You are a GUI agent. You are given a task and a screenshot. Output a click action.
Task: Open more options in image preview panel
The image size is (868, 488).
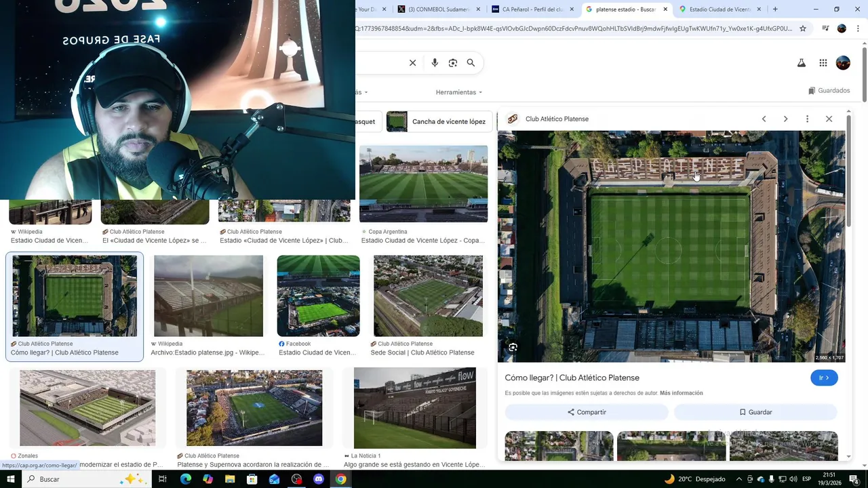coord(807,119)
